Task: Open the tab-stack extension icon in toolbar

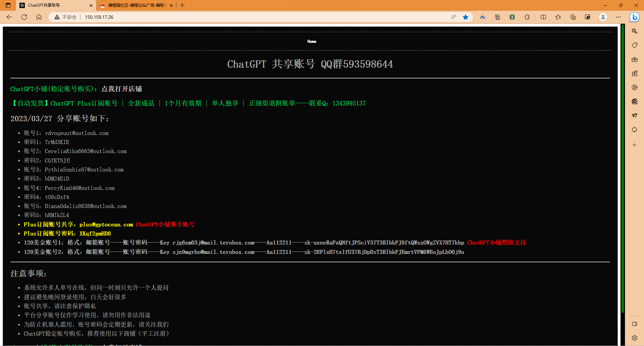Action: [x=497, y=17]
